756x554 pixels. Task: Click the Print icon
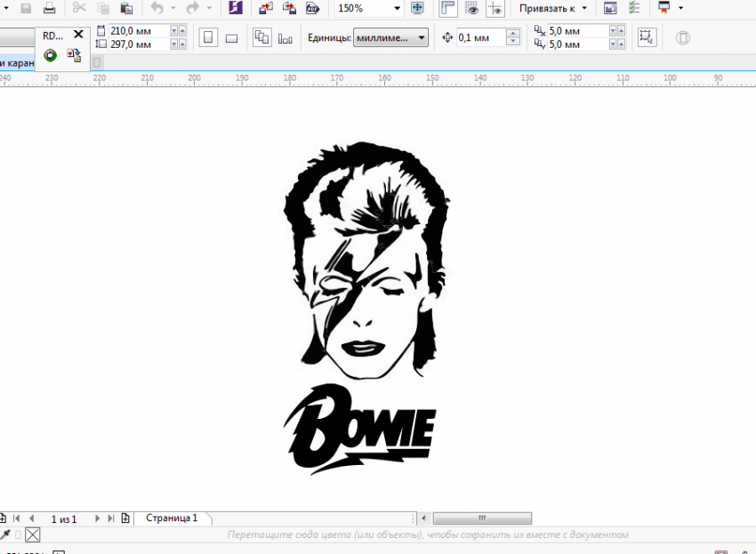[49, 8]
